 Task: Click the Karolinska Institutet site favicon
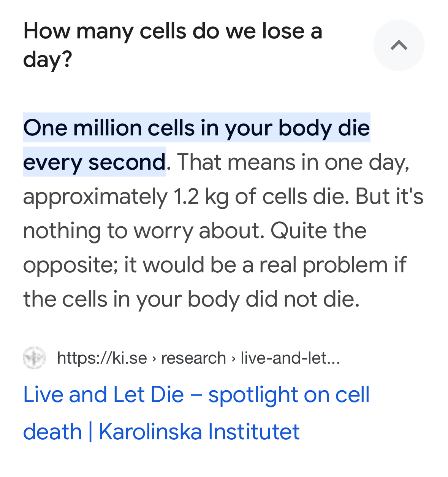pos(34,358)
